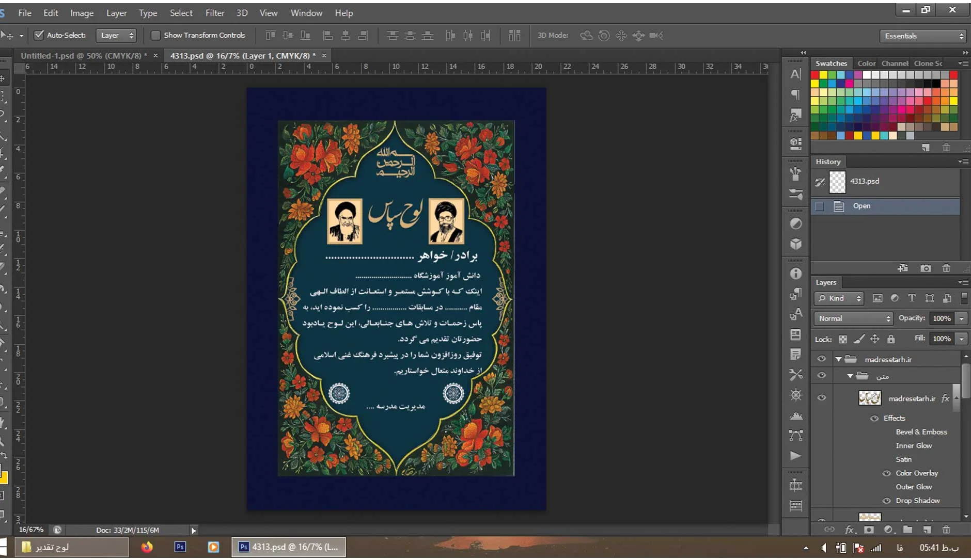Create new group folder icon in Layers
The image size is (971, 560).
click(907, 530)
